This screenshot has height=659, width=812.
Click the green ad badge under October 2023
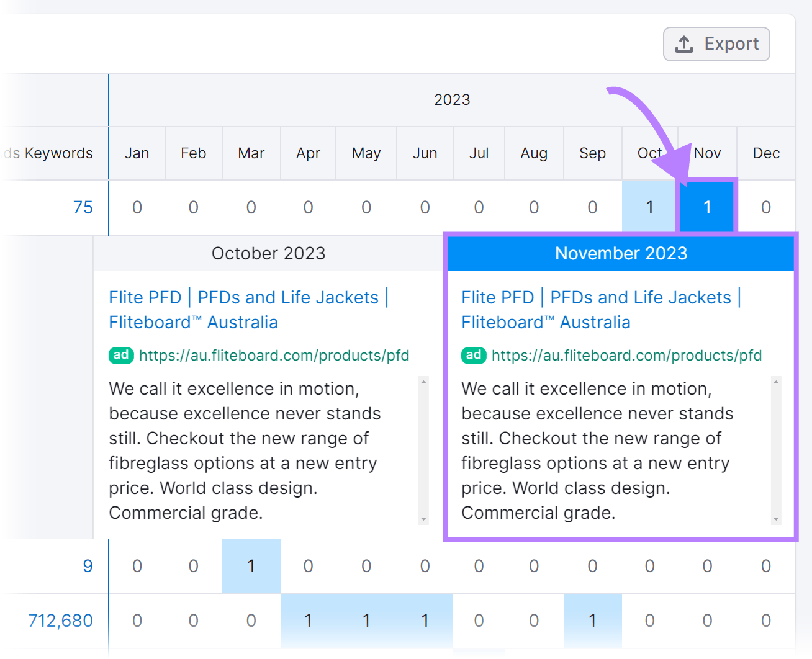tap(121, 355)
